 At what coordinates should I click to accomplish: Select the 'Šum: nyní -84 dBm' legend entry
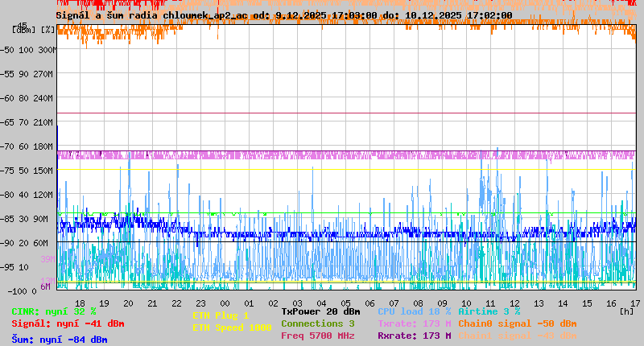[x=60, y=340]
